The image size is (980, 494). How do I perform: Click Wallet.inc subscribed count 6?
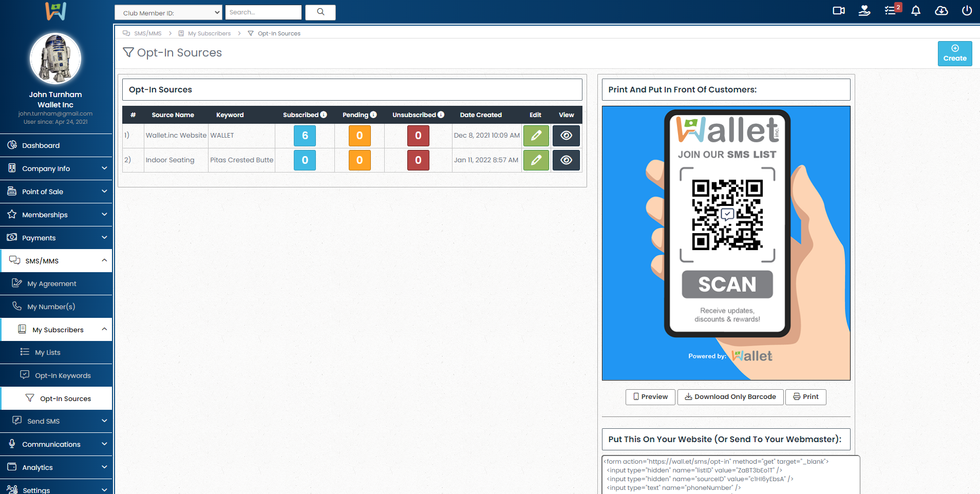[305, 136]
